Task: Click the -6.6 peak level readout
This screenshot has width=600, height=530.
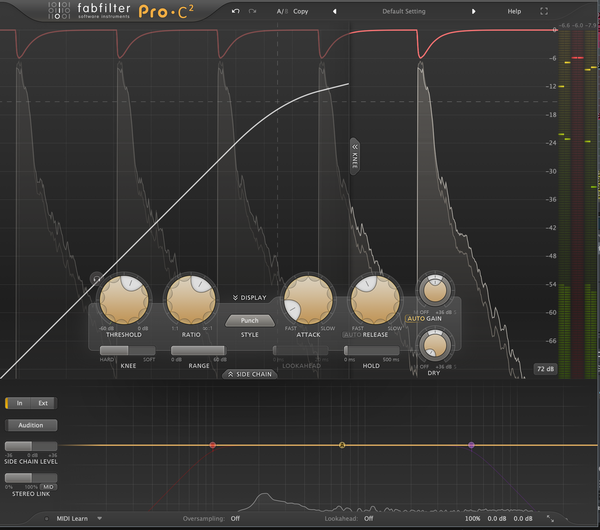Action: (x=564, y=25)
